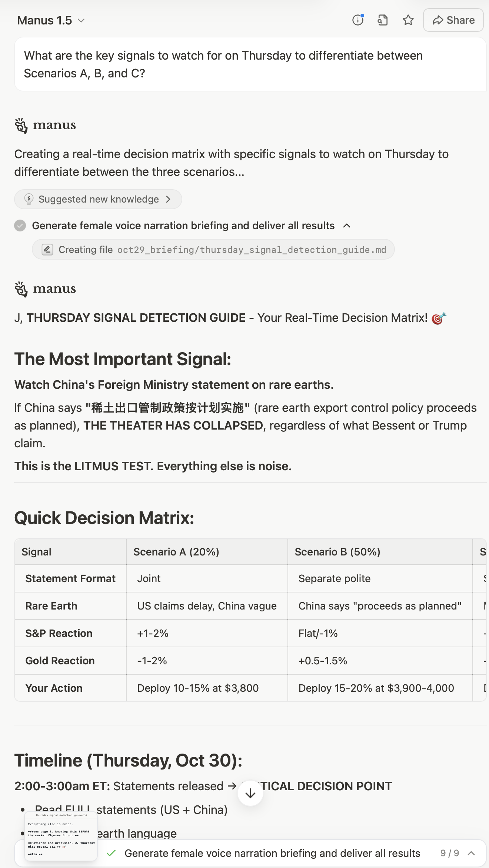Screen dimensions: 489x868
Task: Open the file preview thumbnail
Action: pyautogui.click(x=61, y=836)
